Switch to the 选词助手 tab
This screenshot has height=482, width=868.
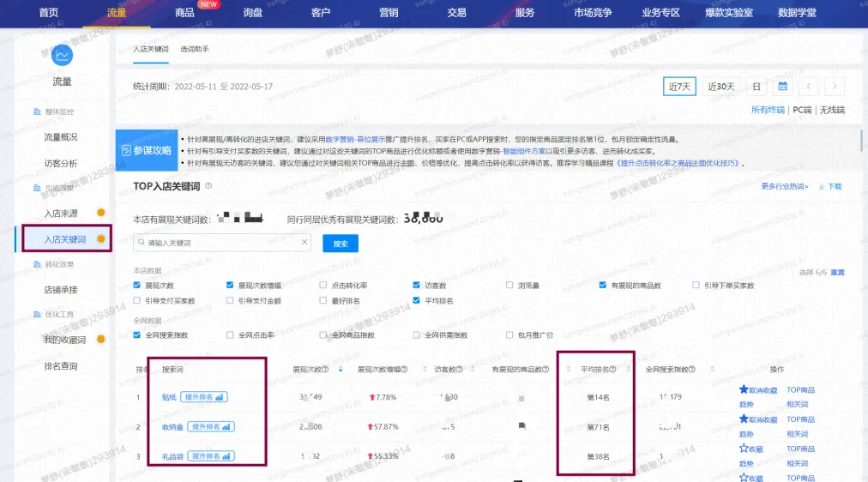tap(194, 50)
